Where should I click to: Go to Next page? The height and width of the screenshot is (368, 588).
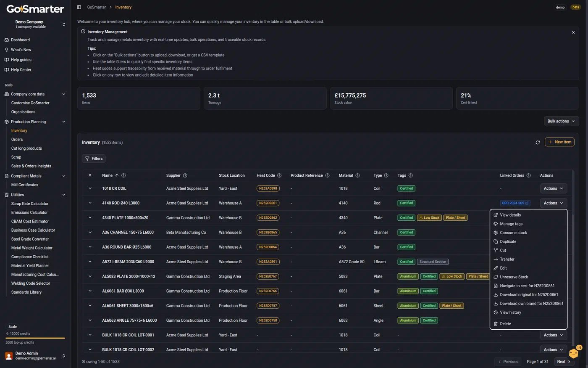[x=564, y=362]
